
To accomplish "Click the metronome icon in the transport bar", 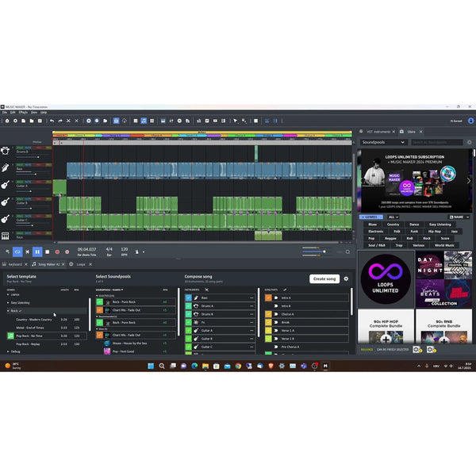I will (137, 252).
